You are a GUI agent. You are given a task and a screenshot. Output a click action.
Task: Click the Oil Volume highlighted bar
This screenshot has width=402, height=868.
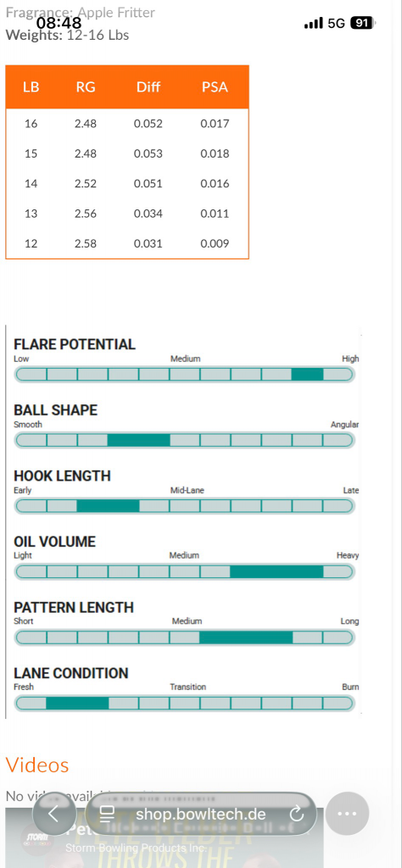pos(276,572)
